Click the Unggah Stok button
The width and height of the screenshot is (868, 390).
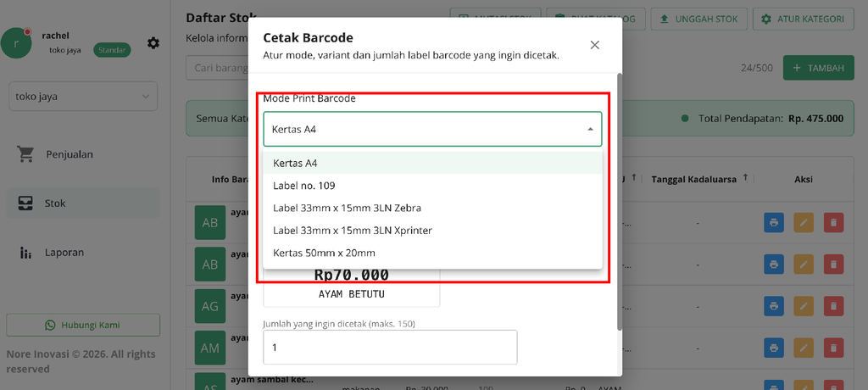point(699,19)
